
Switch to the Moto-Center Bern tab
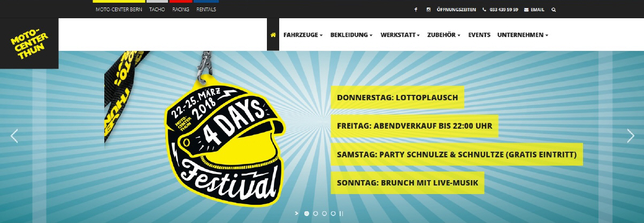pos(119,10)
